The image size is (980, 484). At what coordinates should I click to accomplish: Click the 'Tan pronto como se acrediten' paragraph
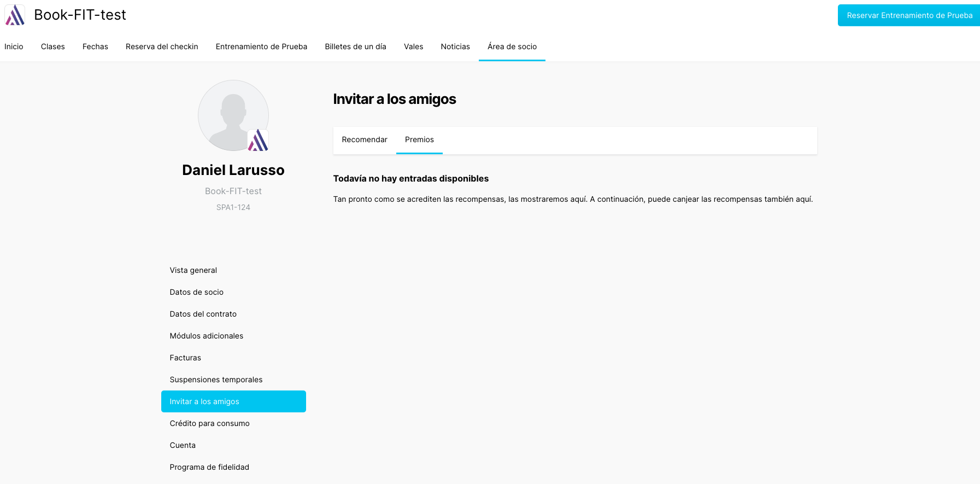click(573, 199)
